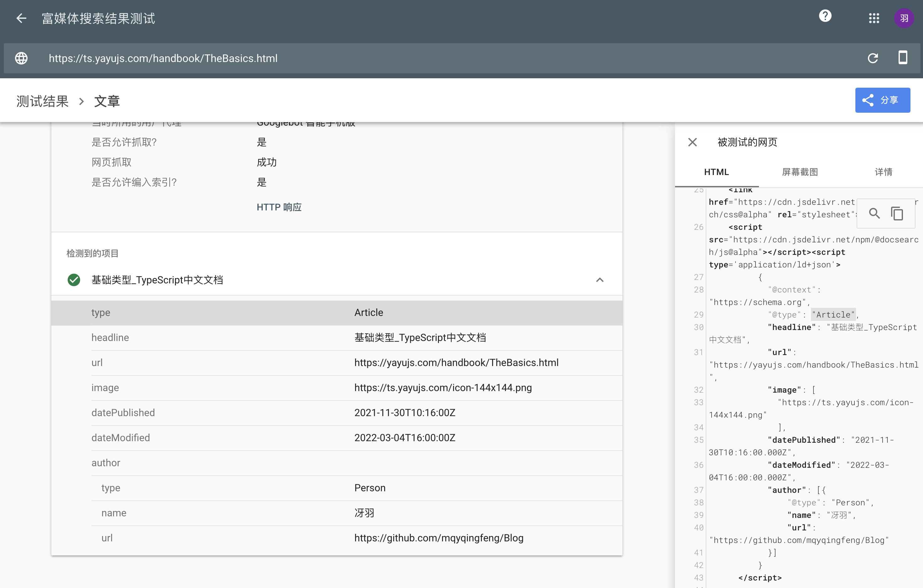Click 网页抓取 成功 value

(x=266, y=162)
